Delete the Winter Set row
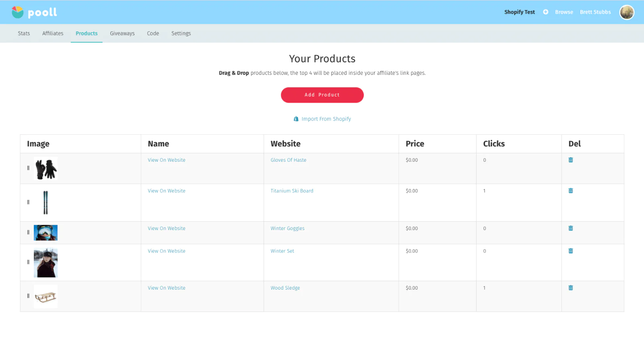This screenshot has width=644, height=362. tap(570, 251)
